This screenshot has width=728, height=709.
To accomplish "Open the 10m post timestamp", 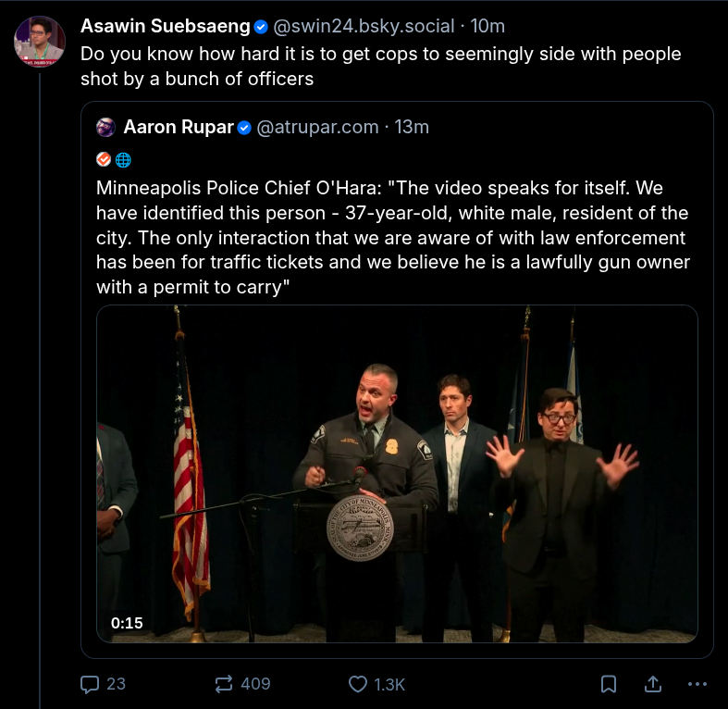I will 487,26.
